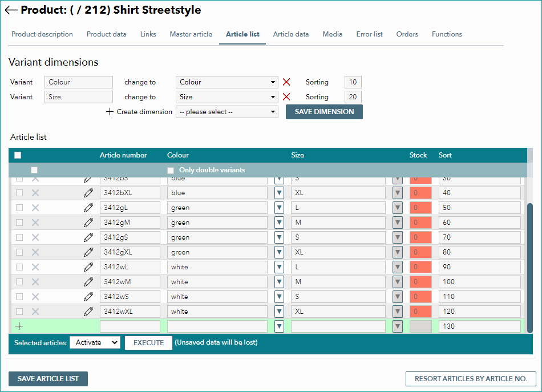Go back using the arrow beside Product title

click(11, 10)
